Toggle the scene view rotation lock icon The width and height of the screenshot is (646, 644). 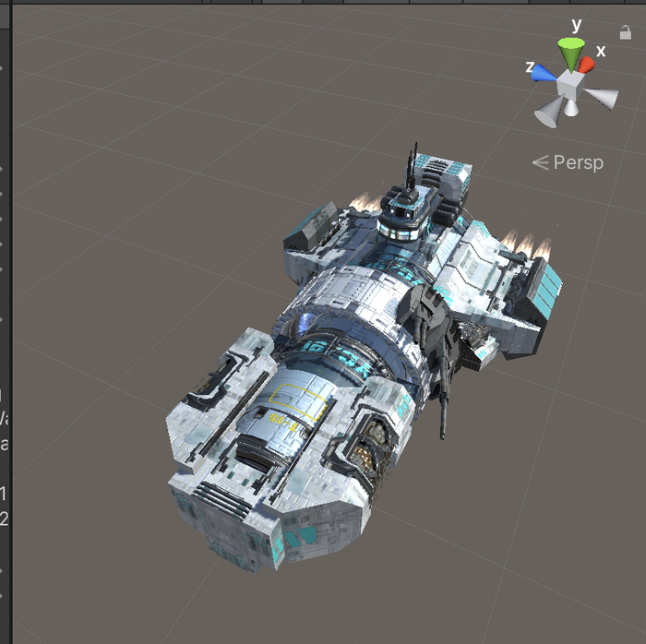point(626,32)
